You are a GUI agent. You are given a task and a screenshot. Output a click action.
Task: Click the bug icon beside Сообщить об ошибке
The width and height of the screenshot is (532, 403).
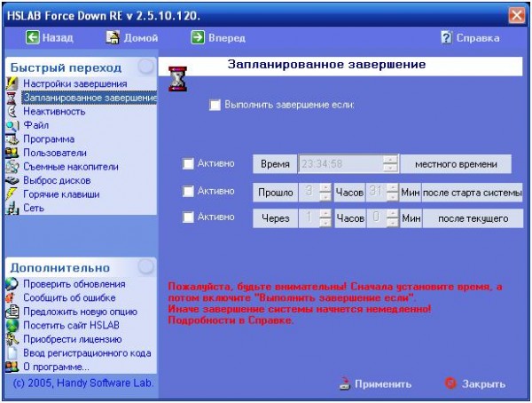11,297
